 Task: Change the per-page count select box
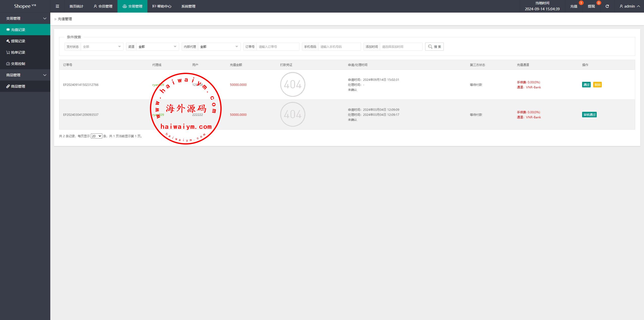(96, 136)
